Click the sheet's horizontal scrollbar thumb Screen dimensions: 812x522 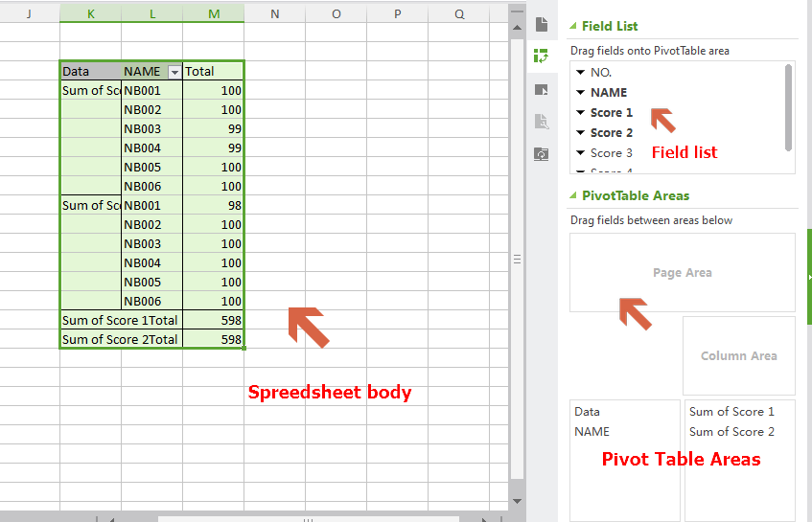[308, 519]
